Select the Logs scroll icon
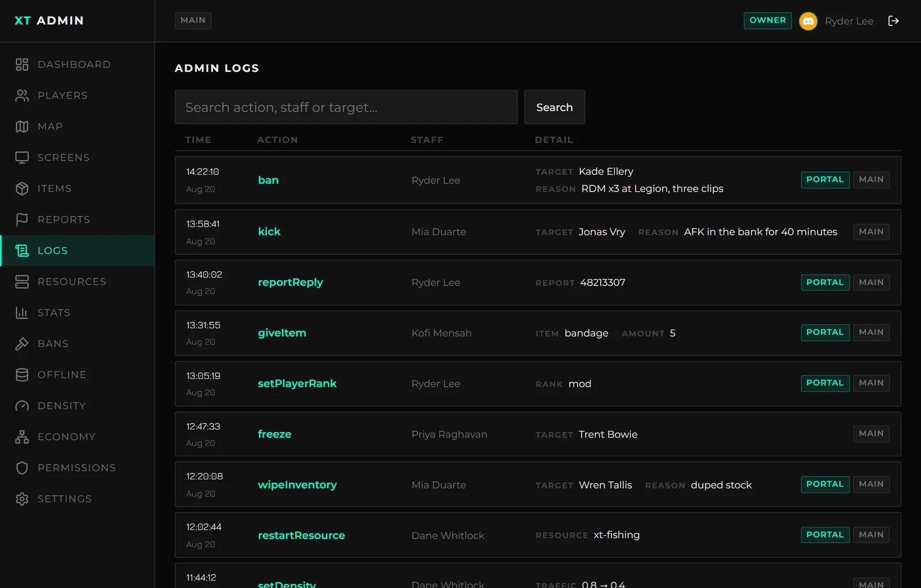921x588 pixels. point(22,251)
